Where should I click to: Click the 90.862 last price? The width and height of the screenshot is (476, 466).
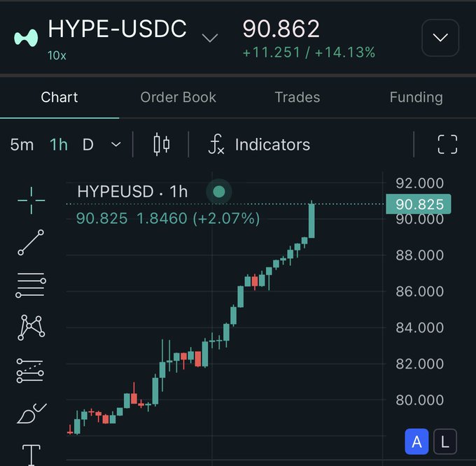coord(281,29)
